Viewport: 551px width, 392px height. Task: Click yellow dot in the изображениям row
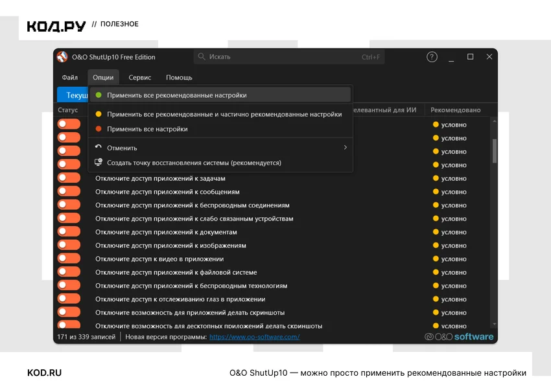point(436,245)
